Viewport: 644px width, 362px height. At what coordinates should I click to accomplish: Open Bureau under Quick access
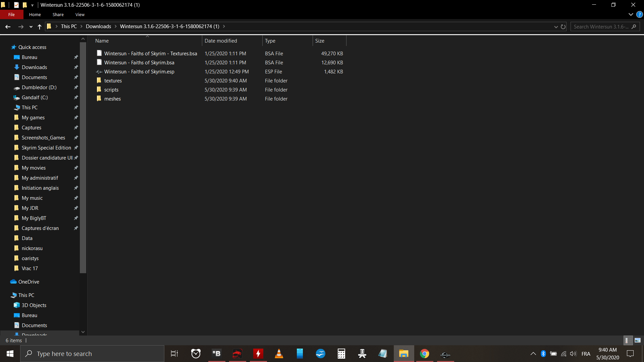tap(30, 57)
